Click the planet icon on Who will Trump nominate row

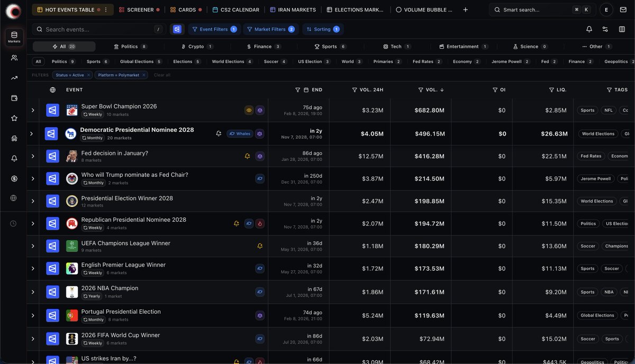coord(260,179)
